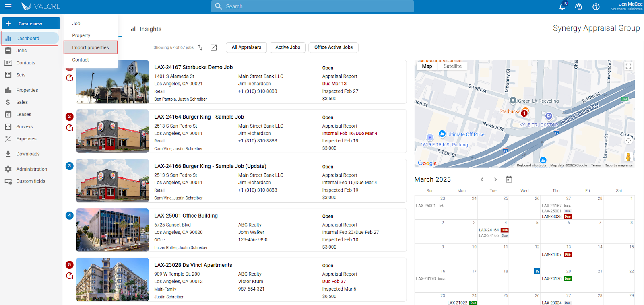
Task: Click LAX-24164 Due event on March 4
Action: 493,230
